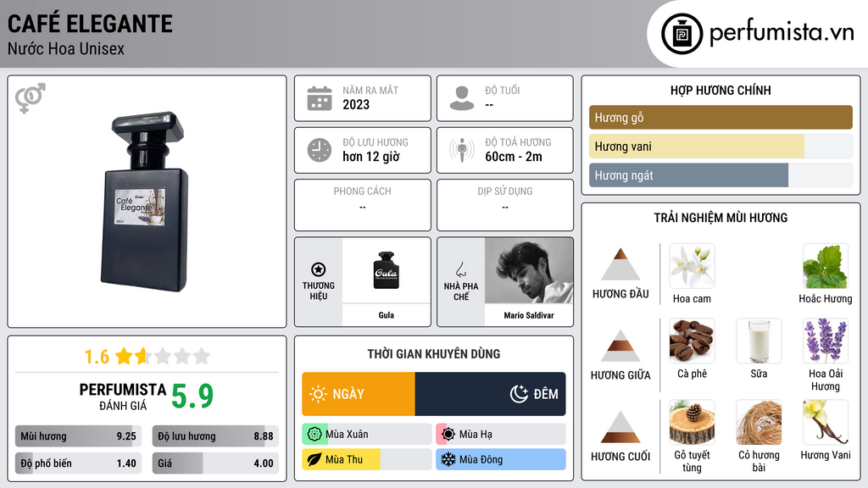Click the Mùa Xuân season bar
Image resolution: width=868 pixels, height=488 pixels.
pyautogui.click(x=367, y=435)
